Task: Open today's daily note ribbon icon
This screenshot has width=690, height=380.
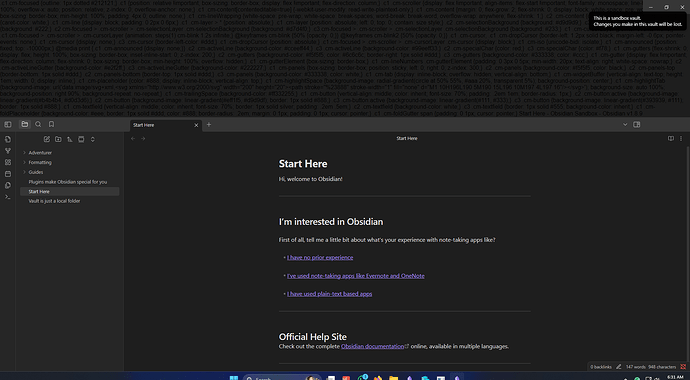Action: (x=7, y=174)
